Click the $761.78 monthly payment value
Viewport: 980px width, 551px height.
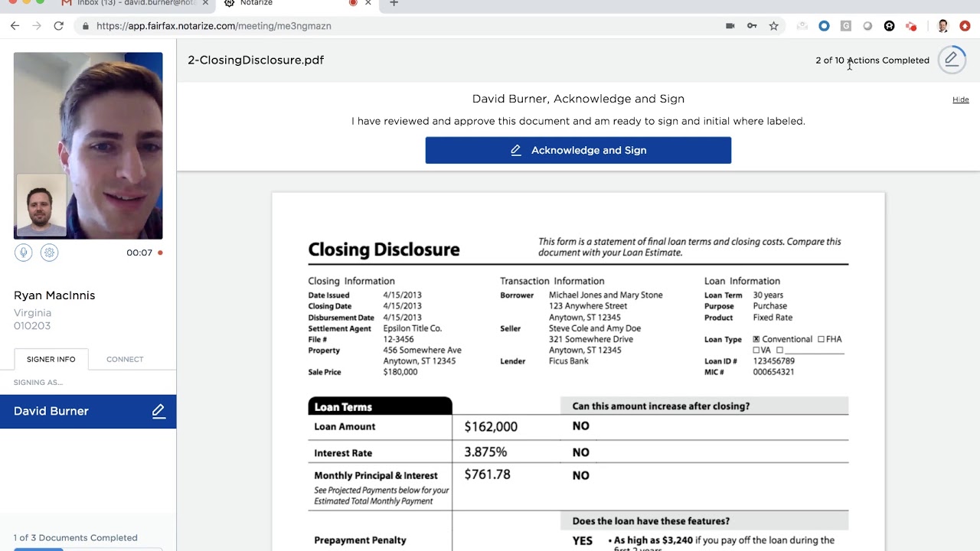pos(487,474)
